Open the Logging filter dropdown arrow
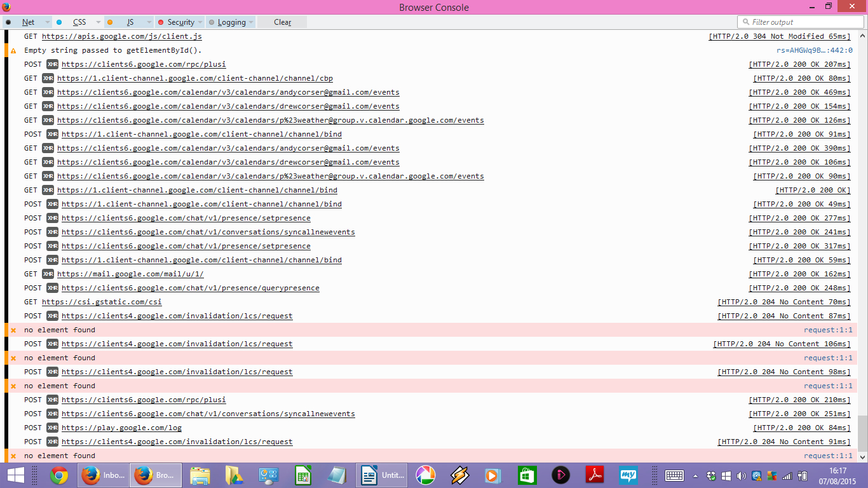The image size is (868, 488). coord(251,22)
